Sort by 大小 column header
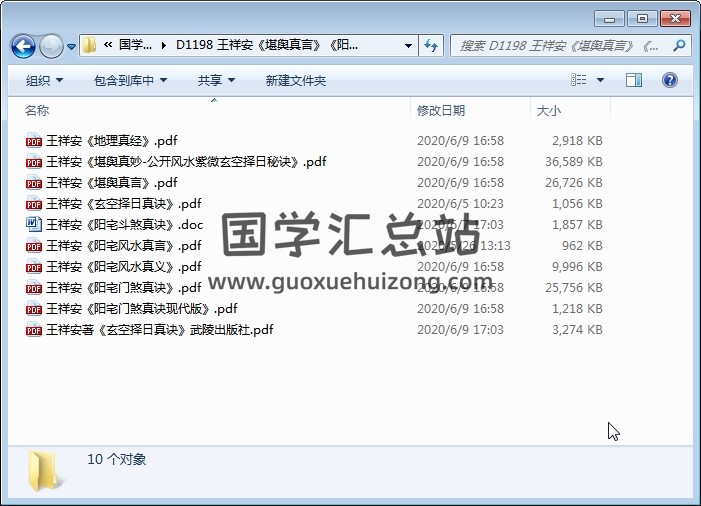The width and height of the screenshot is (701, 506). [x=548, y=110]
